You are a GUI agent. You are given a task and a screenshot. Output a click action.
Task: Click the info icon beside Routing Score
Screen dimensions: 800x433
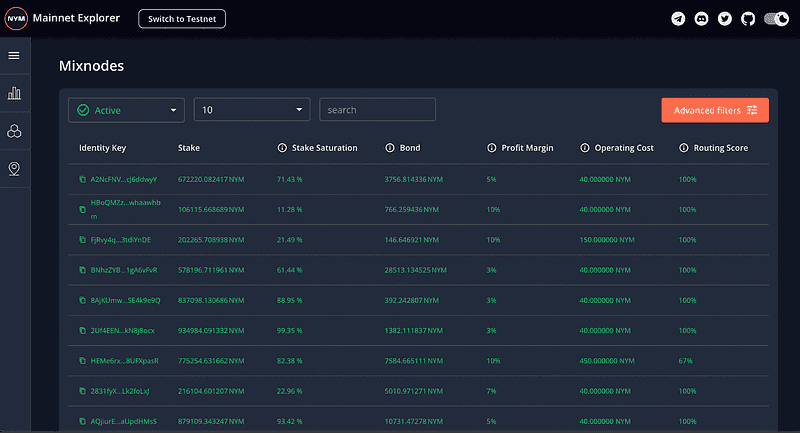[684, 148]
